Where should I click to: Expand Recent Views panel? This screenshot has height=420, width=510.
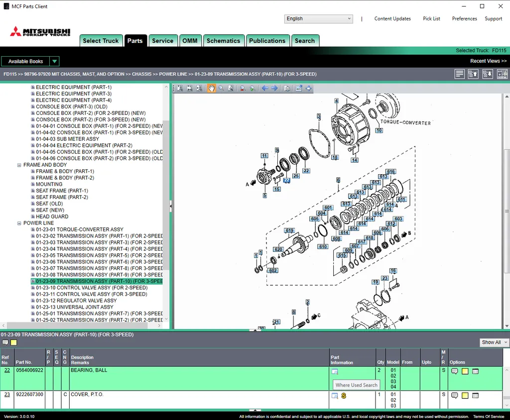coord(488,61)
